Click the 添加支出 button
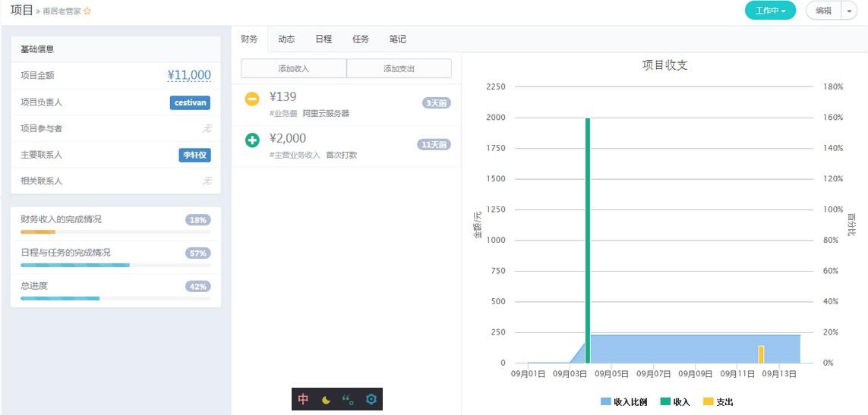The height and width of the screenshot is (415, 868). click(399, 68)
